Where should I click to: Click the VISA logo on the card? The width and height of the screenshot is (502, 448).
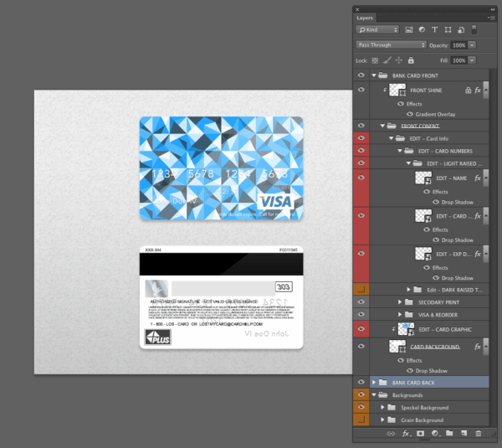275,202
